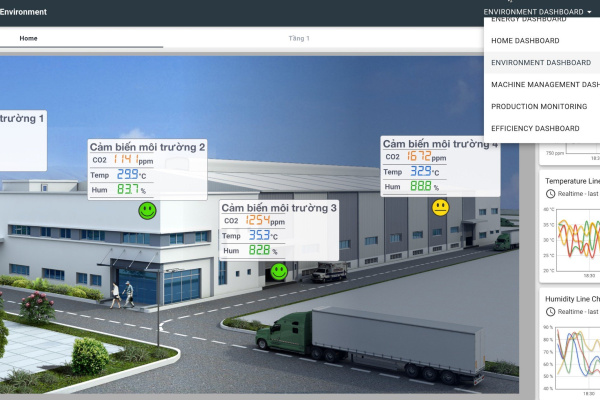Screen dimensions: 600x400
Task: Click Hum value 88.8 on sensor 4
Action: pyautogui.click(x=420, y=186)
